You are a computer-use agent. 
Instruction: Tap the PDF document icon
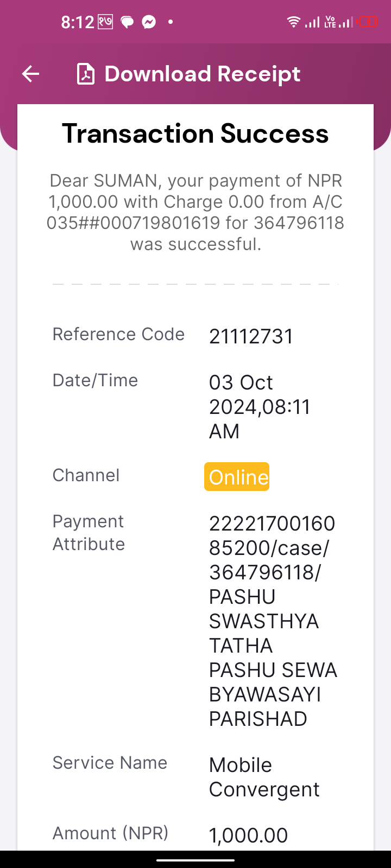86,74
